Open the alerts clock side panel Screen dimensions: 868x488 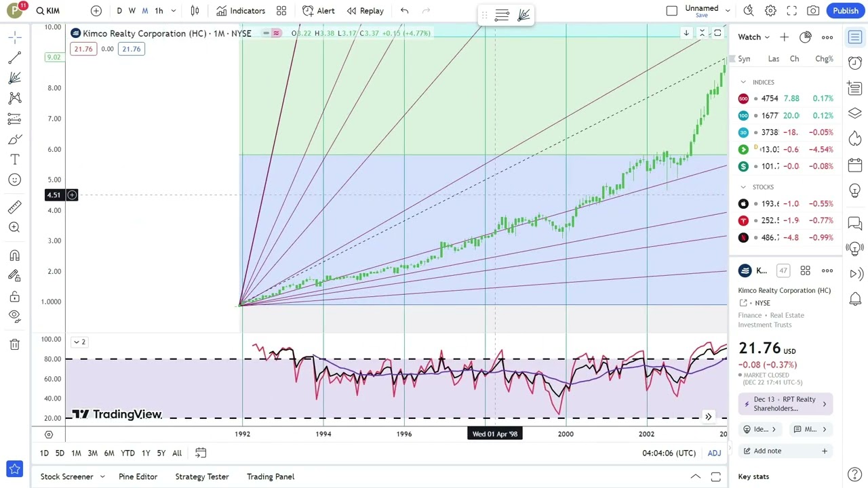click(854, 62)
